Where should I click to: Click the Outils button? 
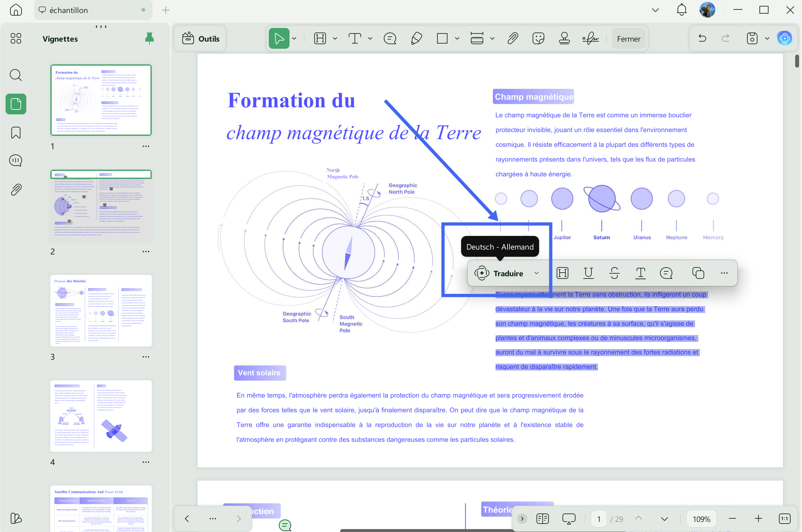coord(201,39)
